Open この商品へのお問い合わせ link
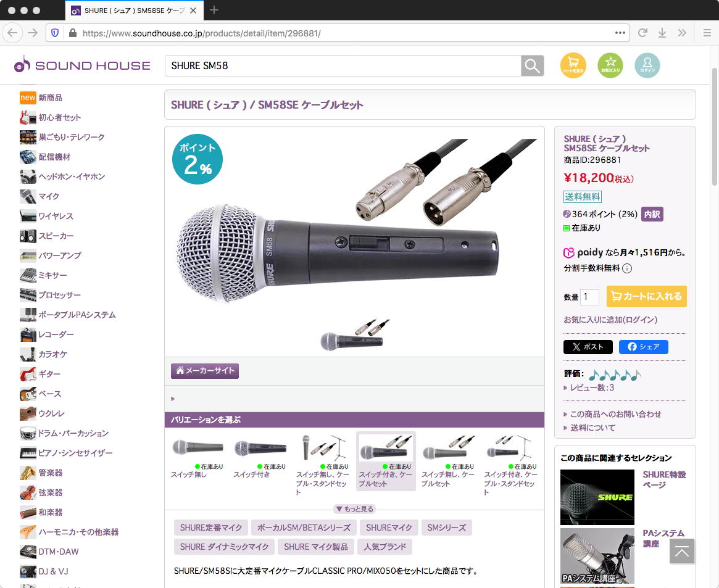This screenshot has width=719, height=588. (615, 414)
